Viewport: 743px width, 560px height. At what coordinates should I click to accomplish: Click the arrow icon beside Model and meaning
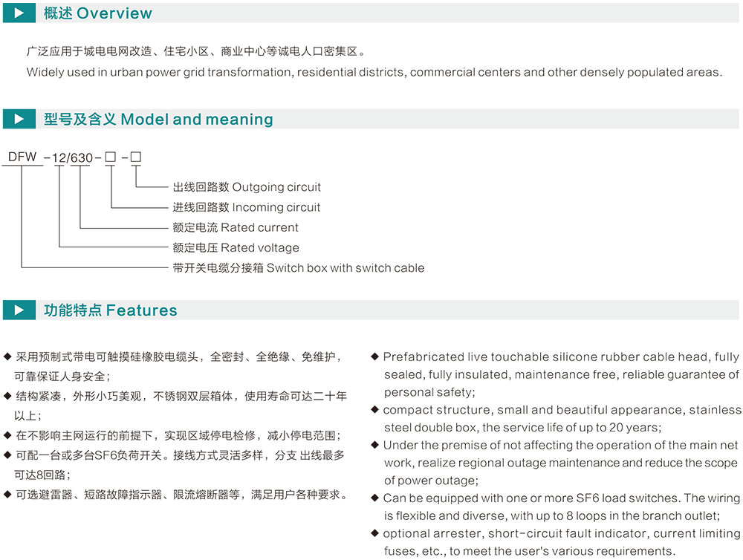pyautogui.click(x=19, y=120)
